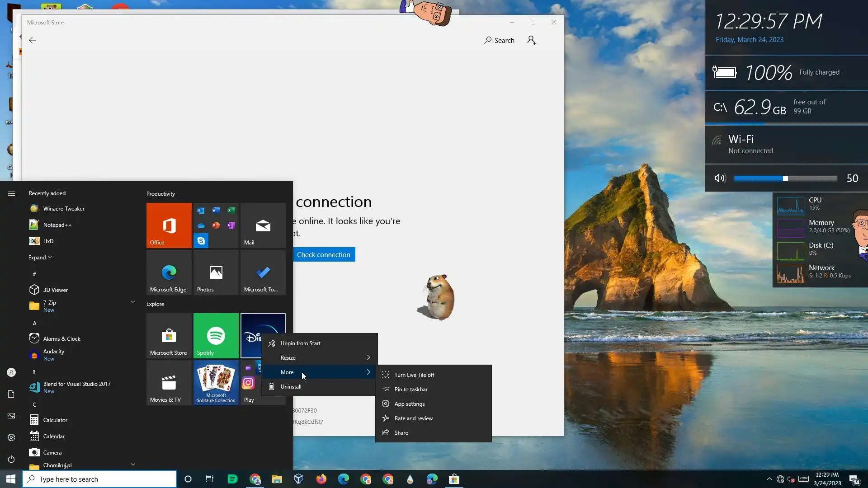The image size is (868, 488).
Task: Open the Photos tile
Action: [216, 272]
